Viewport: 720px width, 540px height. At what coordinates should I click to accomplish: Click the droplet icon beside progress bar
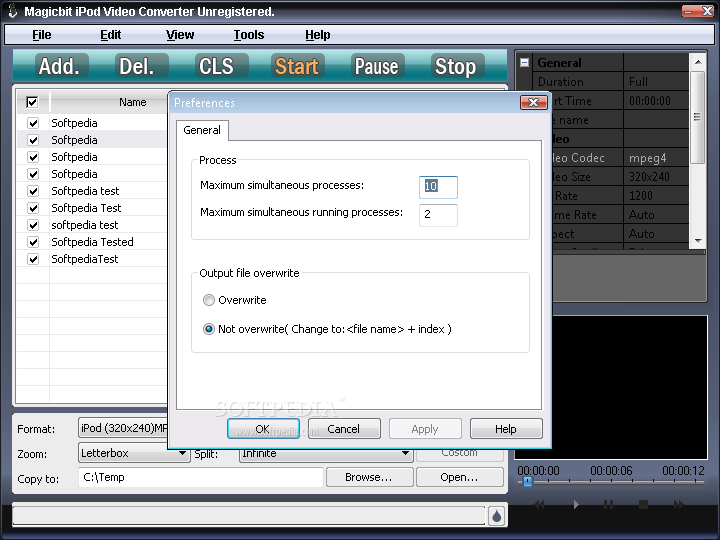click(496, 516)
